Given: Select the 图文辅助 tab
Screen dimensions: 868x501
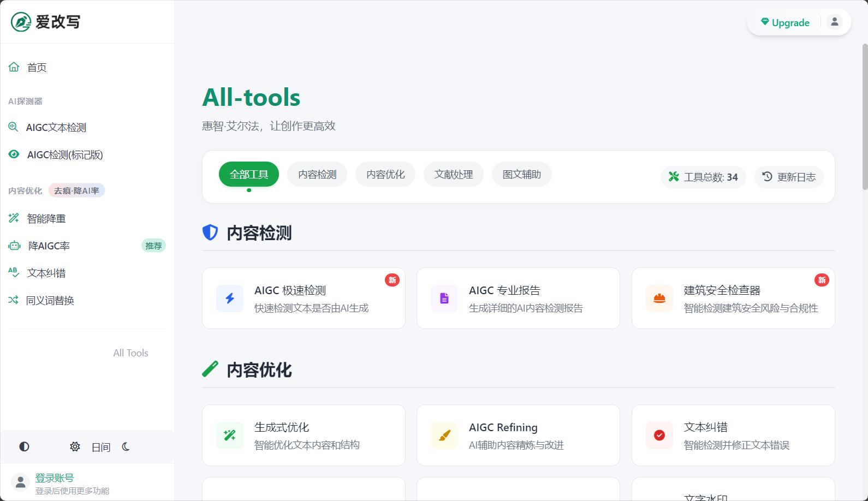Looking at the screenshot, I should 522,174.
